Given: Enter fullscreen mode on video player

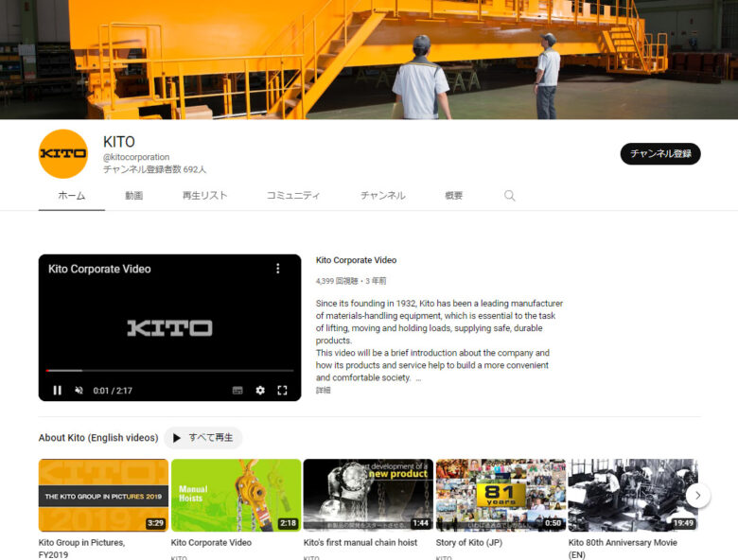Looking at the screenshot, I should click(x=282, y=390).
